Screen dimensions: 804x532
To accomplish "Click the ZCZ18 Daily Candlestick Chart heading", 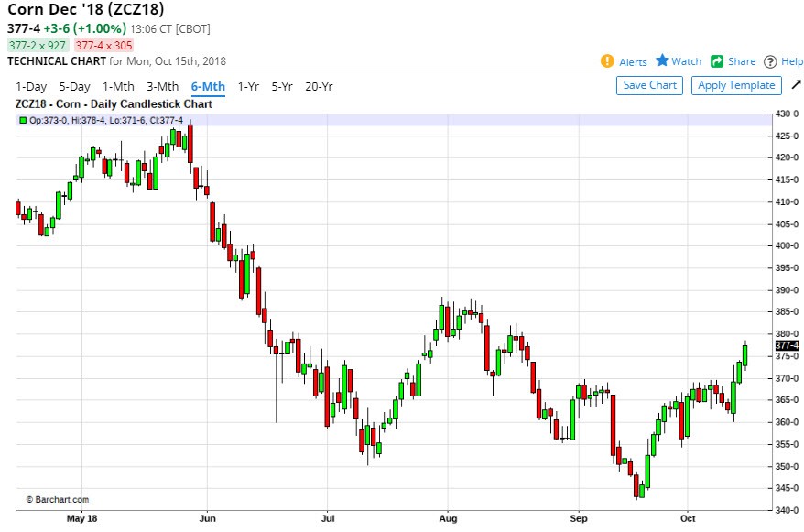I will pos(114,104).
